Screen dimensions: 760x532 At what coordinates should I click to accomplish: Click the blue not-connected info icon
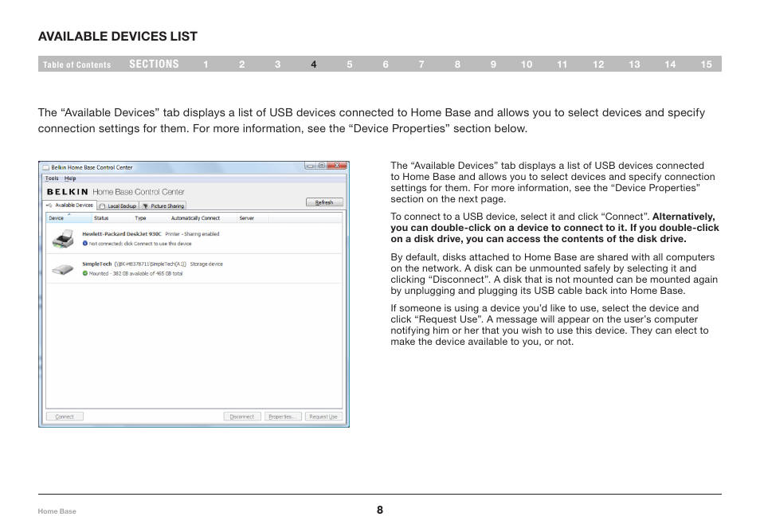coord(84,243)
